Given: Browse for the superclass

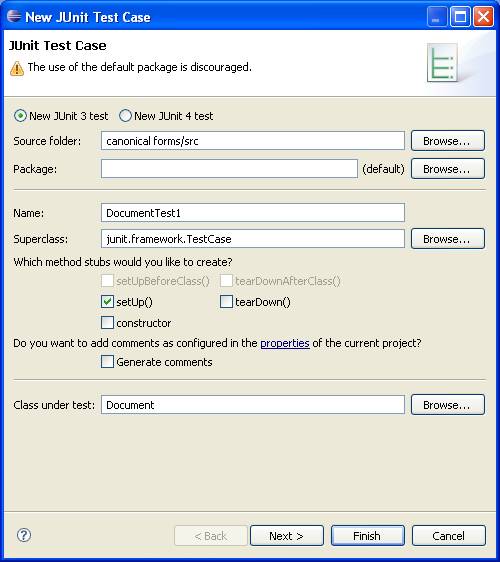Looking at the screenshot, I should [x=448, y=238].
